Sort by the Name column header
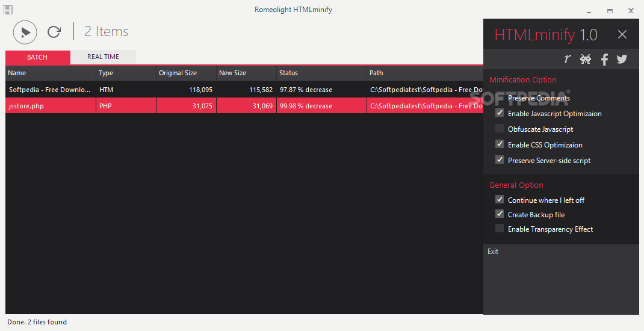This screenshot has width=644, height=331. pyautogui.click(x=51, y=73)
